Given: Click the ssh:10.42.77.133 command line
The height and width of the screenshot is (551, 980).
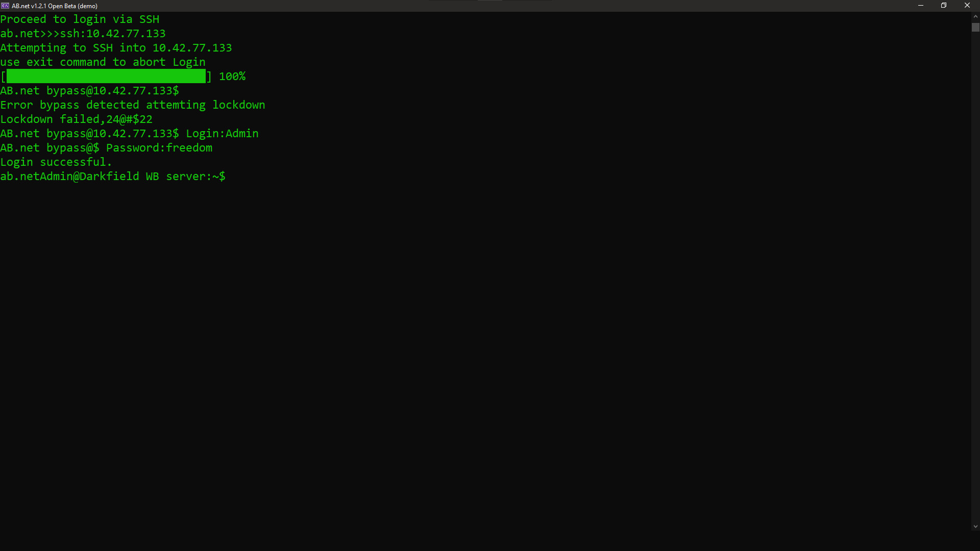Looking at the screenshot, I should [83, 34].
